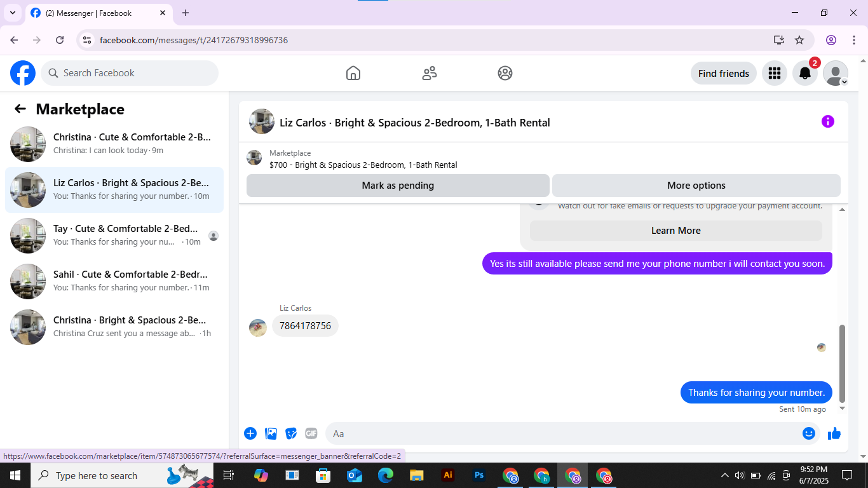The width and height of the screenshot is (868, 488).
Task: Click the 7864178756 message bubble
Action: coord(306,325)
